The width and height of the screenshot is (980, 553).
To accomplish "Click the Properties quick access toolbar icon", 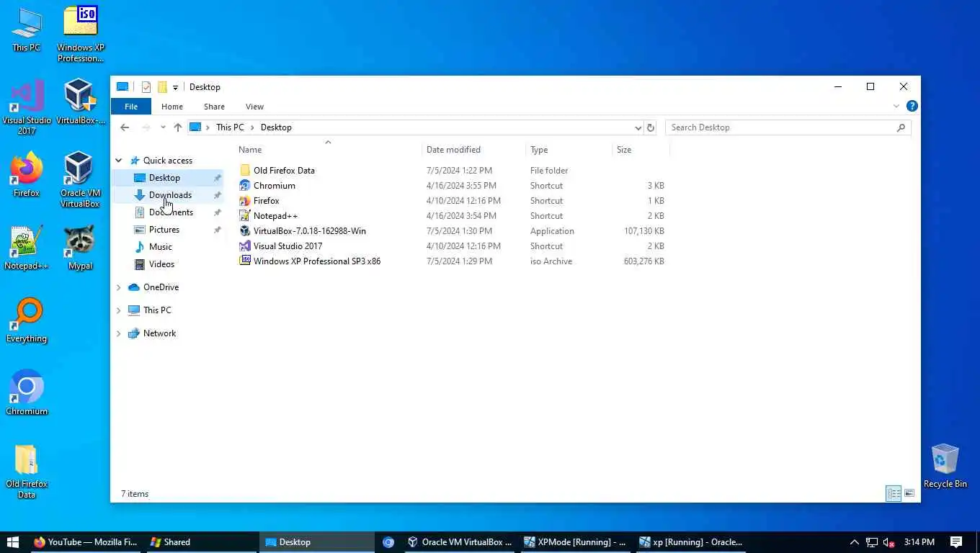I will 146,87.
